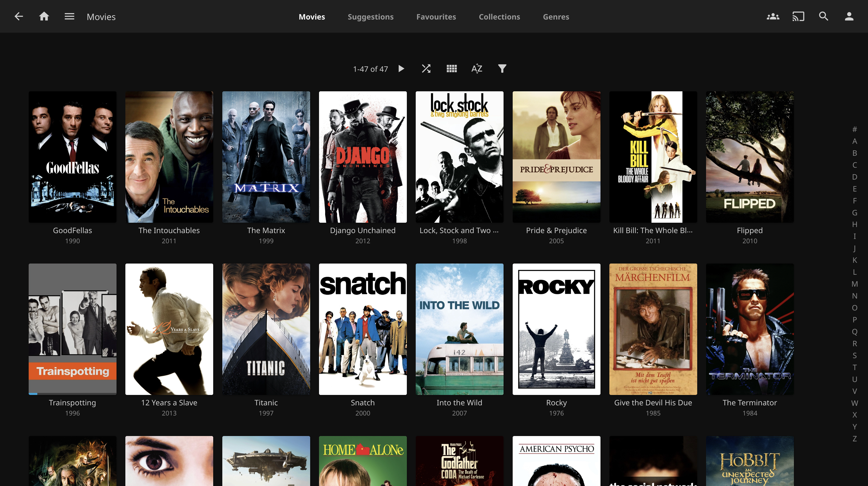The width and height of the screenshot is (868, 486).
Task: Switch to the Suggestions tab
Action: click(371, 16)
